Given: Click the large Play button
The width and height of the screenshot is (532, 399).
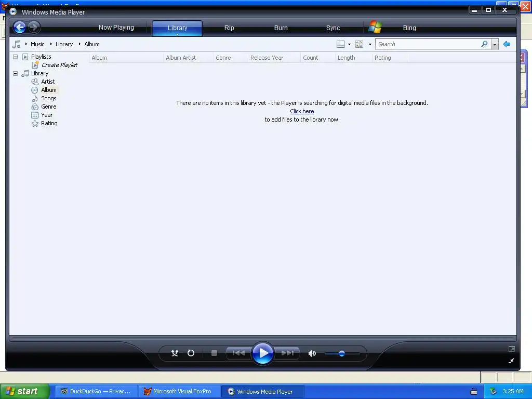Looking at the screenshot, I should (263, 353).
